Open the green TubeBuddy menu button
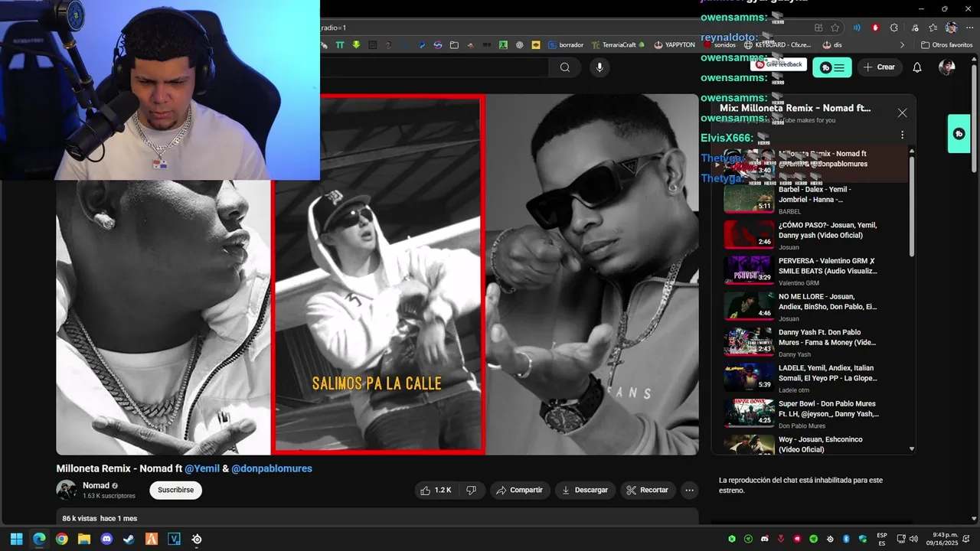This screenshot has width=980, height=551. [831, 67]
